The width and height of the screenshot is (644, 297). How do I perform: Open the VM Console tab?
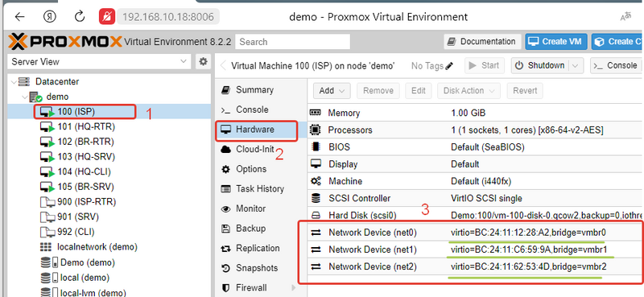coord(261,109)
